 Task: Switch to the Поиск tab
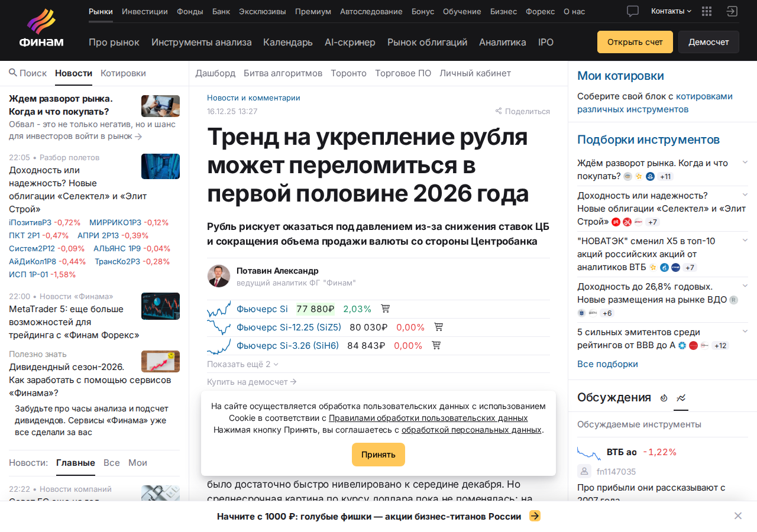[28, 73]
